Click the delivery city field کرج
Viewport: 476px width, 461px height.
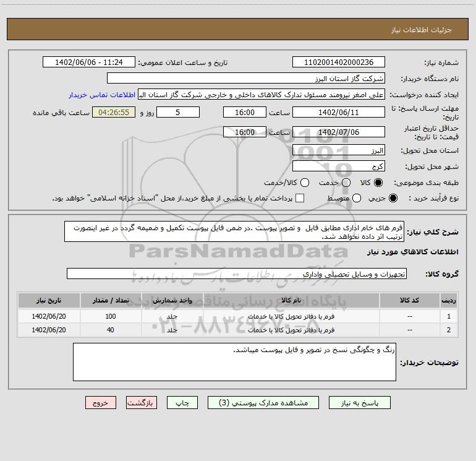(x=339, y=166)
